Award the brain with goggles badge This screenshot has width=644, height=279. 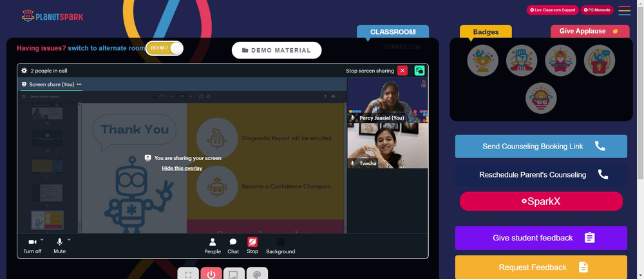click(541, 98)
